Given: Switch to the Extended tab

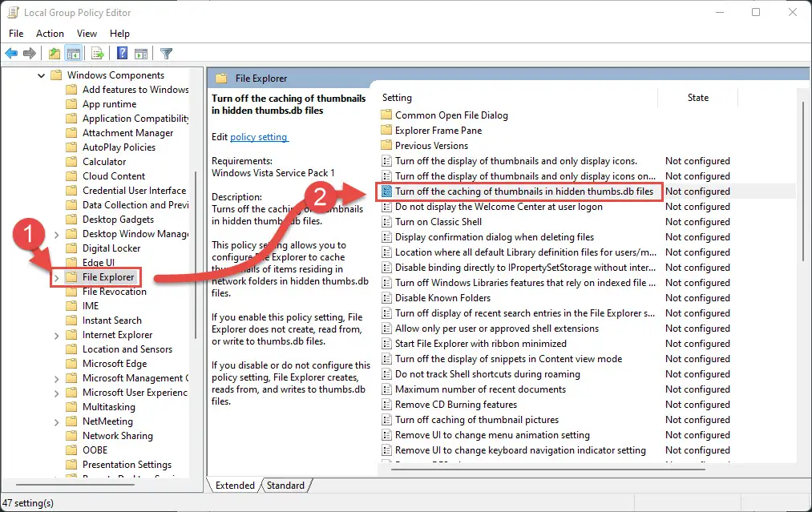Looking at the screenshot, I should click(x=235, y=485).
